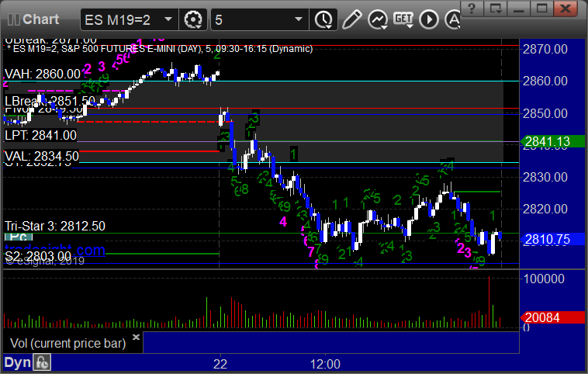This screenshot has width=588, height=374.
Task: Click the Chart title label
Action: pyautogui.click(x=40, y=19)
